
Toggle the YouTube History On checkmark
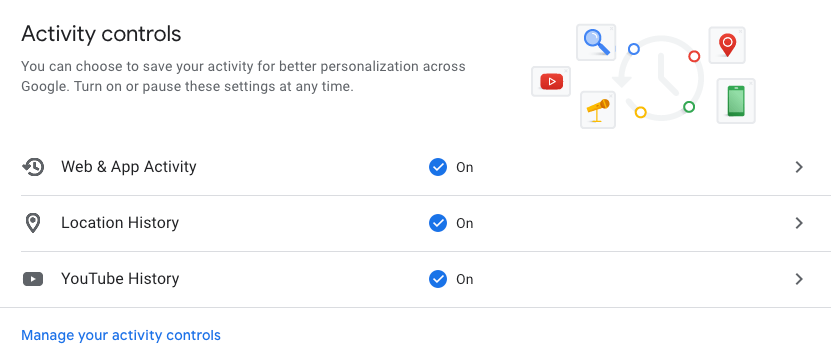tap(438, 279)
